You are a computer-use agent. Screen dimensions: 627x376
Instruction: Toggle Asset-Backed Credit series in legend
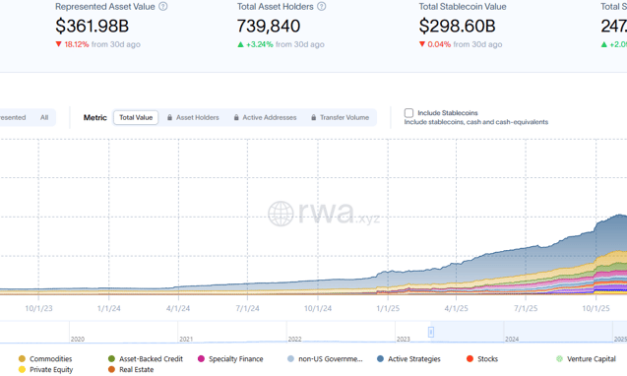[146, 359]
